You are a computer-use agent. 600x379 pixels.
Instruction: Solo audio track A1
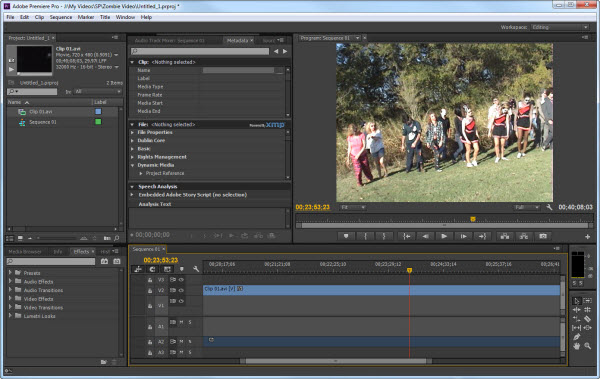(189, 322)
